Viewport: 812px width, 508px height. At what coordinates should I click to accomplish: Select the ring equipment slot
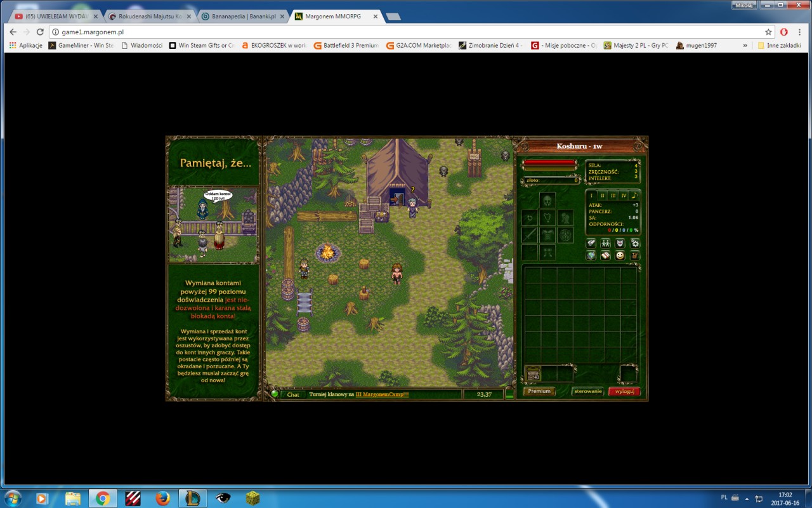click(x=530, y=218)
